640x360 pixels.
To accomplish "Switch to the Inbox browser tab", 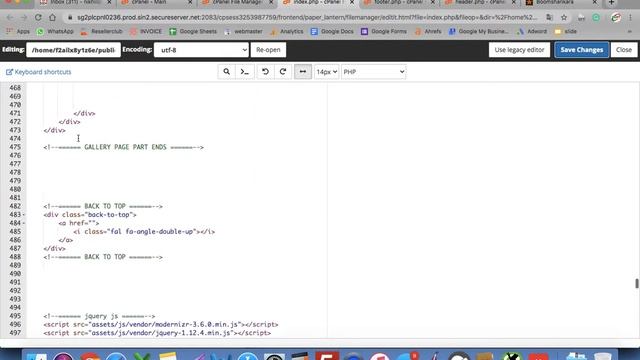I will pyautogui.click(x=76, y=2).
